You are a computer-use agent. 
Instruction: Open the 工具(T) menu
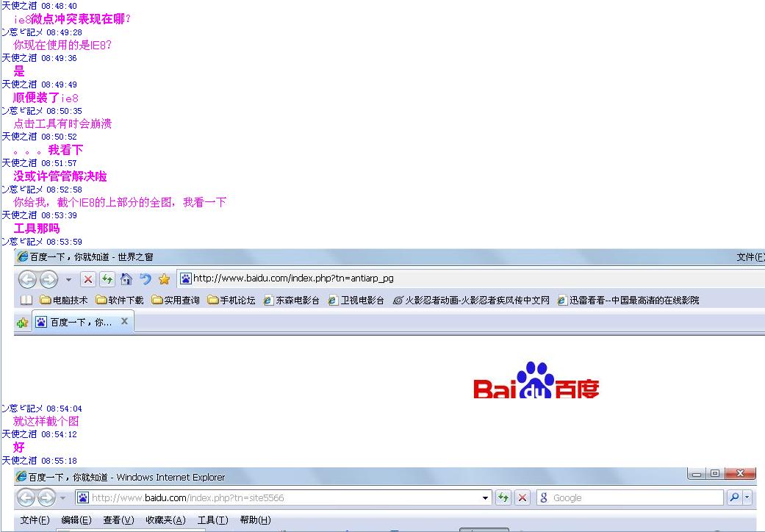click(212, 520)
